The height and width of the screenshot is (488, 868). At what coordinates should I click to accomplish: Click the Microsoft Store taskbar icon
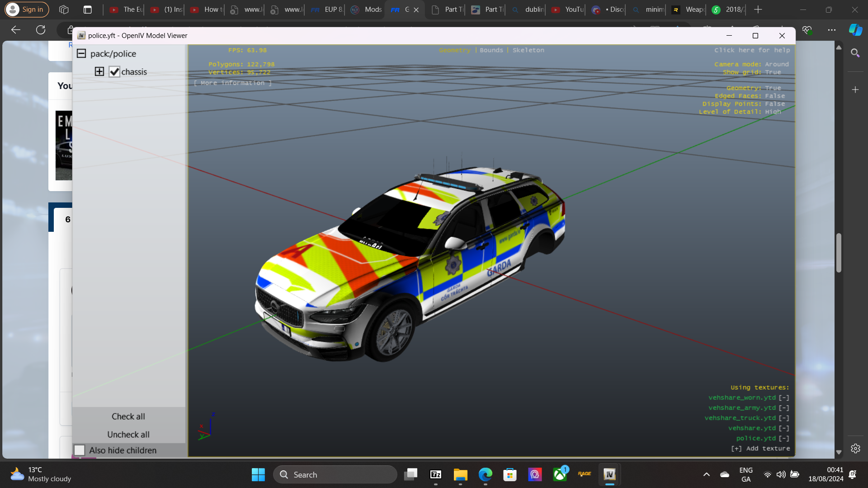tap(510, 474)
